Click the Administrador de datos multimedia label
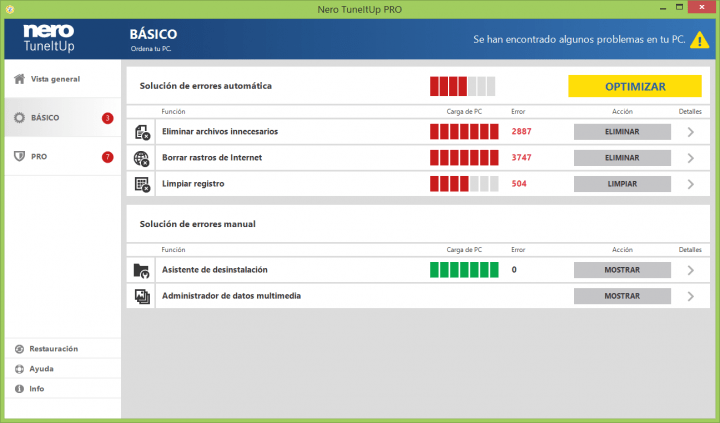The image size is (720, 423). pyautogui.click(x=231, y=296)
